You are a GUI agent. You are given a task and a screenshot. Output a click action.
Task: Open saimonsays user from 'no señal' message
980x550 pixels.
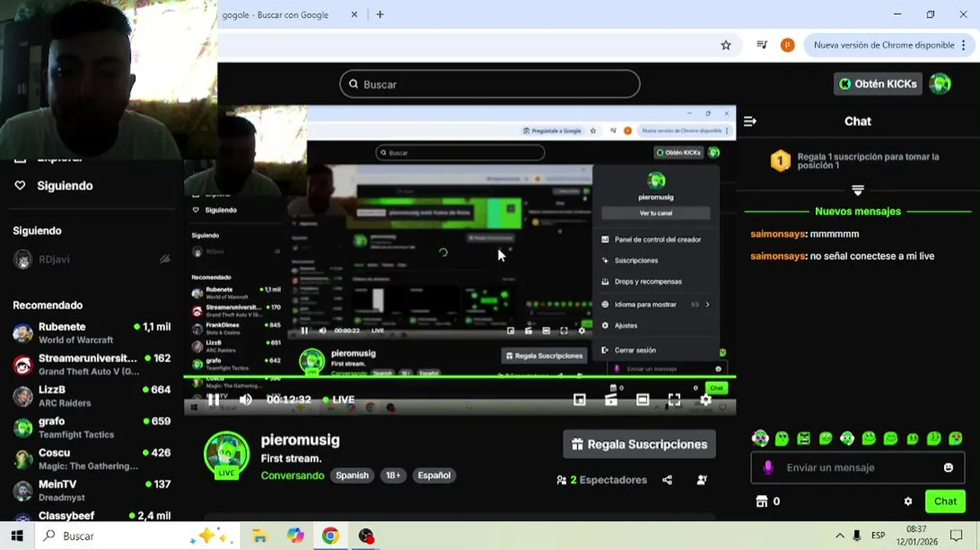click(778, 256)
